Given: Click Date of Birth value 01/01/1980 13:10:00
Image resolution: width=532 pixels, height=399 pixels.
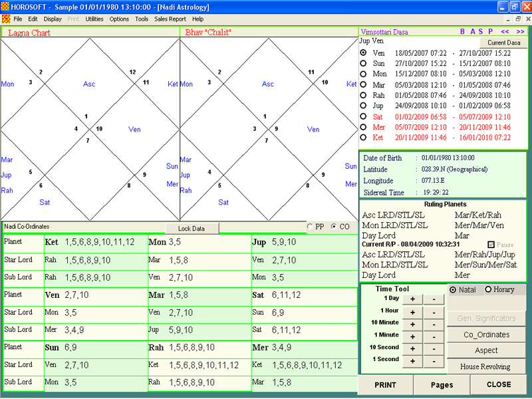Looking at the screenshot, I should 448,158.
